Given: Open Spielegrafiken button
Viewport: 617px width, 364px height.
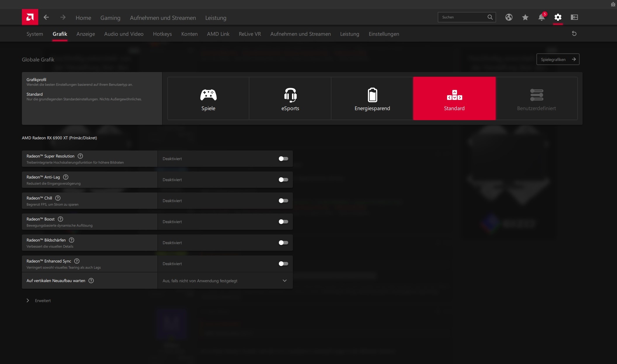Looking at the screenshot, I should tap(558, 60).
